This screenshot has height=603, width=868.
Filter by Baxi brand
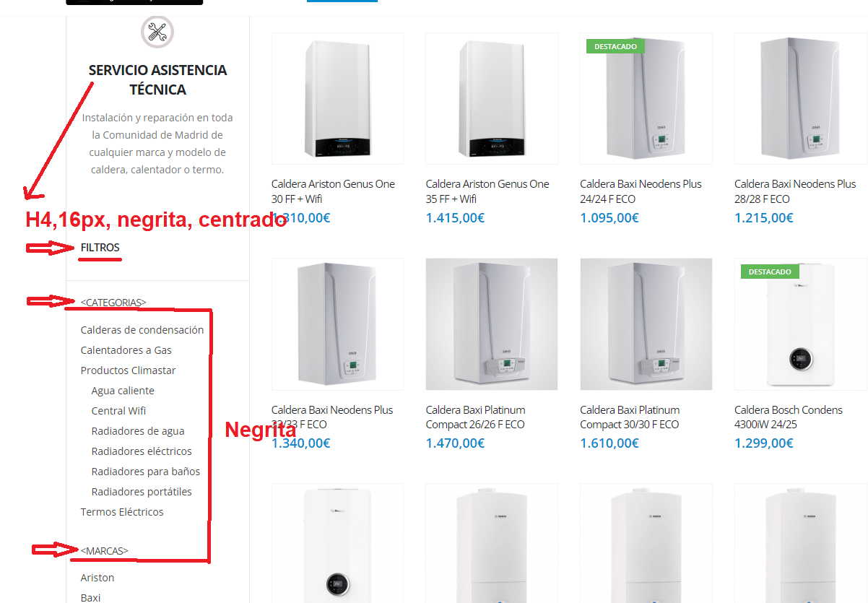pos(91,597)
